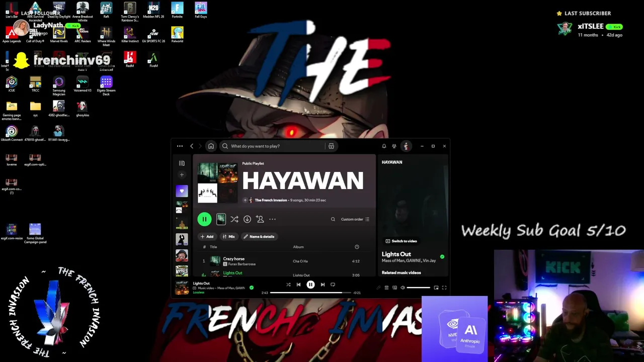Seek on the song progress bar

310,293
